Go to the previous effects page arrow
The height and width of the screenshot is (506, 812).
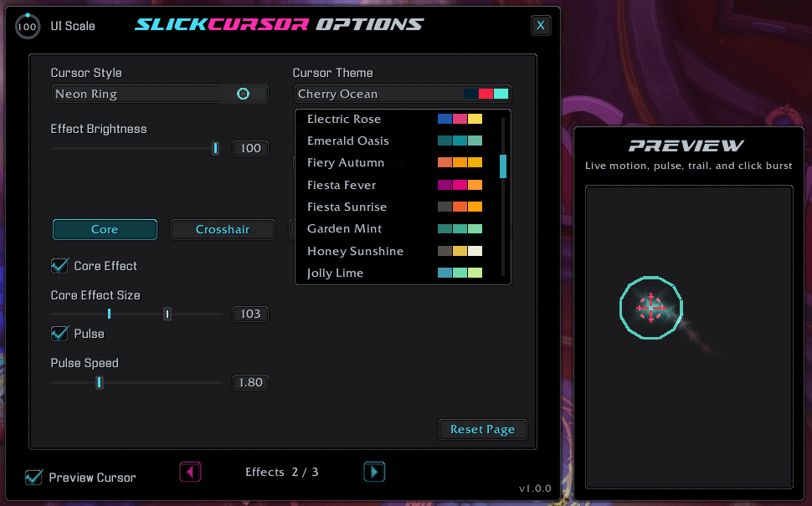[190, 472]
